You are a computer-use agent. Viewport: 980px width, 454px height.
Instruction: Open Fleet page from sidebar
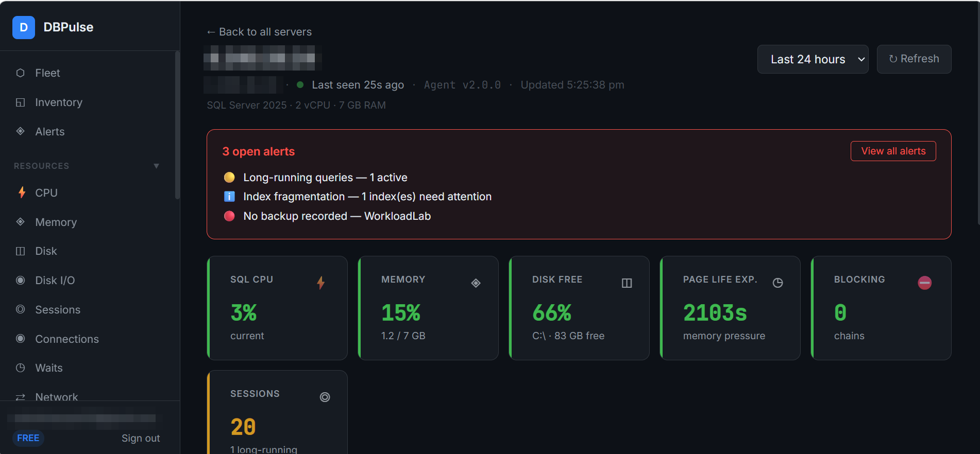(x=47, y=73)
